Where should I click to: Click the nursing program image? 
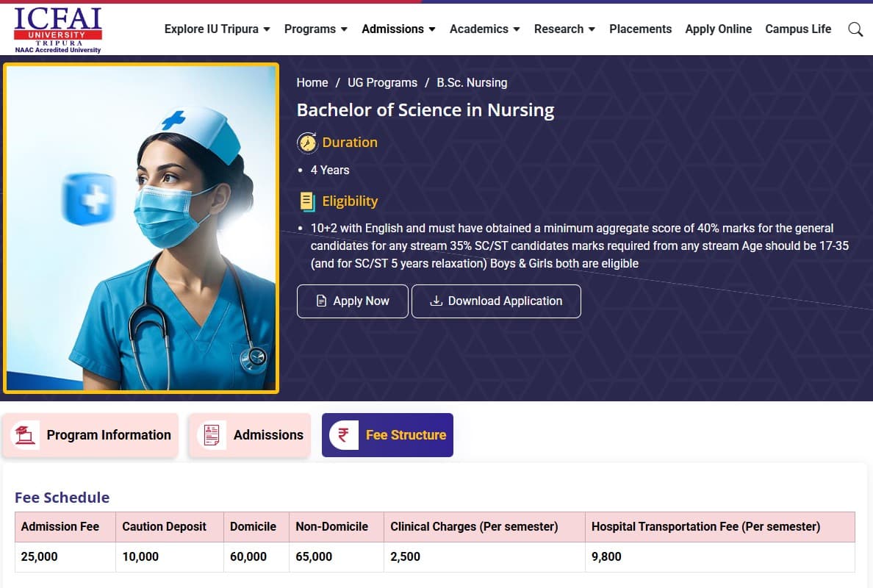pyautogui.click(x=142, y=228)
